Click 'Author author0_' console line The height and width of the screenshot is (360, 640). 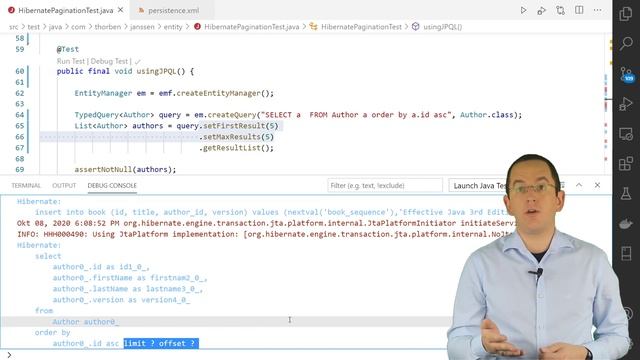click(x=86, y=322)
